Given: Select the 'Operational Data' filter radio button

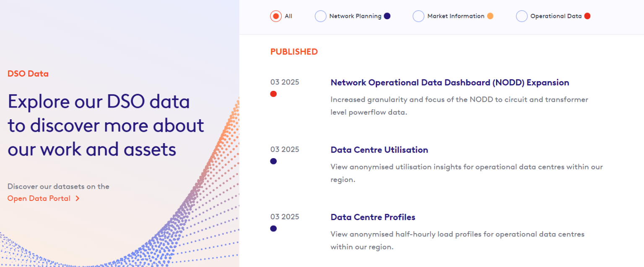Looking at the screenshot, I should point(522,16).
